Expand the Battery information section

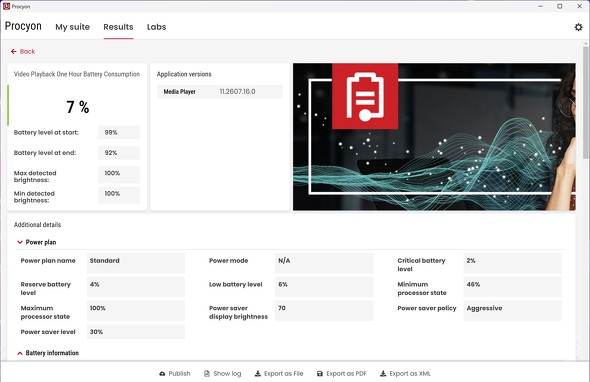(x=20, y=353)
